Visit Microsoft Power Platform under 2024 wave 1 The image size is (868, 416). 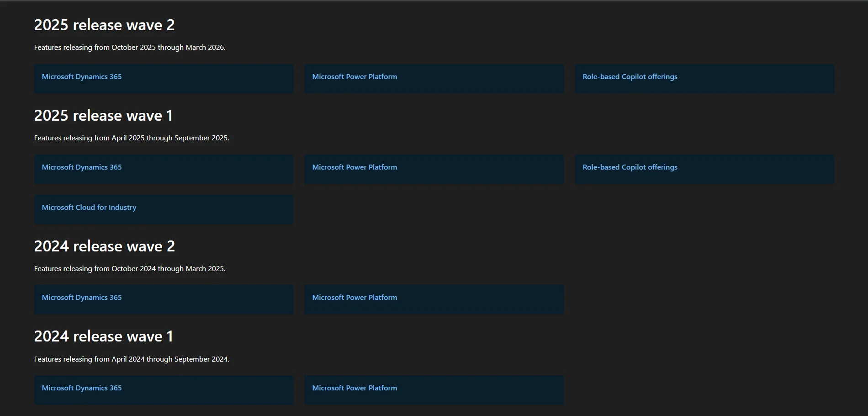355,388
